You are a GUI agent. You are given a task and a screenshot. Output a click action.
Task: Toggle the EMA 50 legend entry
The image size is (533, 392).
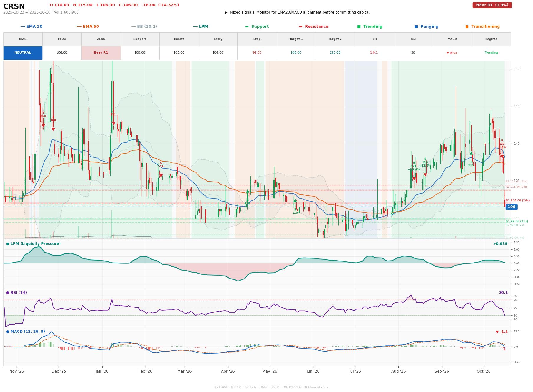(x=88, y=27)
